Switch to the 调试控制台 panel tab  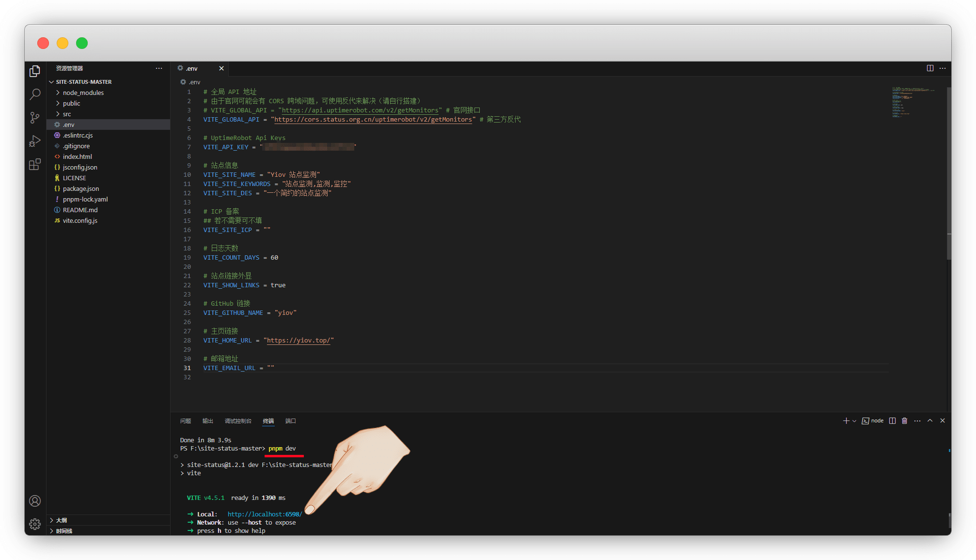point(238,421)
